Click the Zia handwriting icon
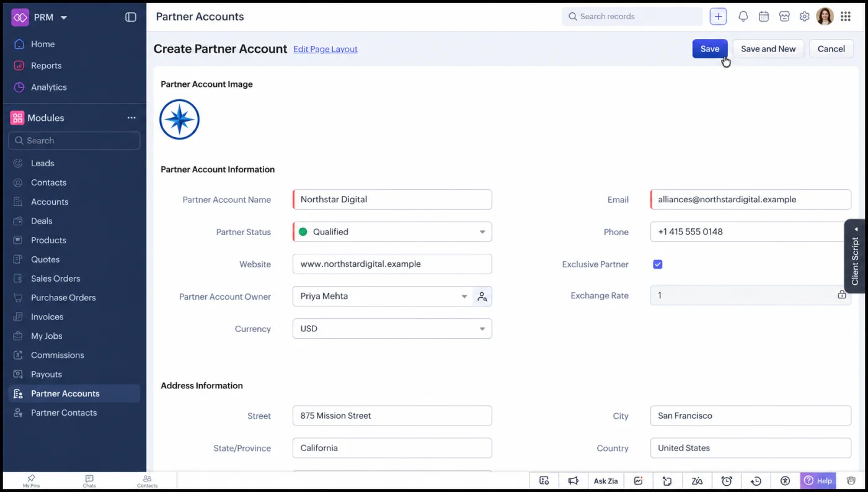 (697, 481)
